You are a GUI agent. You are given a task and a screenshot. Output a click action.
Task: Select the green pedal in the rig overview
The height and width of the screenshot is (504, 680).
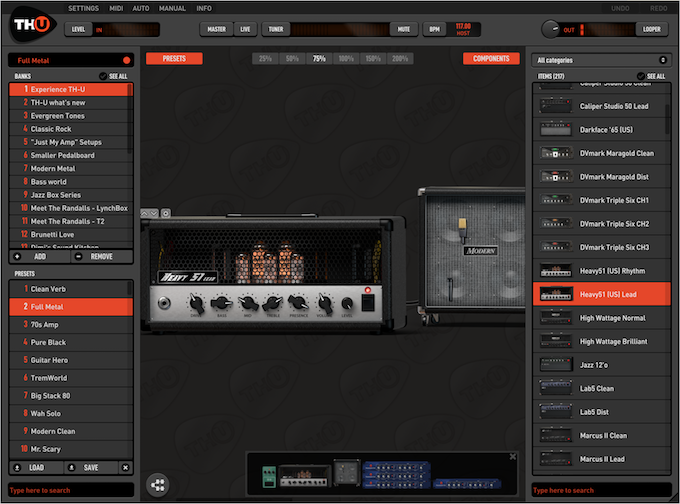[269, 477]
